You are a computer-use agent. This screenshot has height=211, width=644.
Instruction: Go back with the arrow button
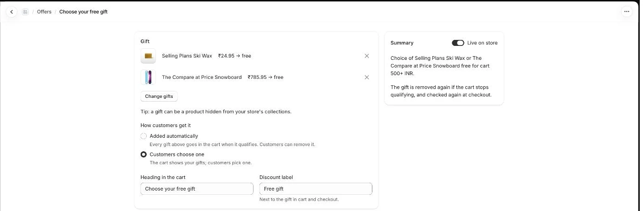(x=12, y=12)
